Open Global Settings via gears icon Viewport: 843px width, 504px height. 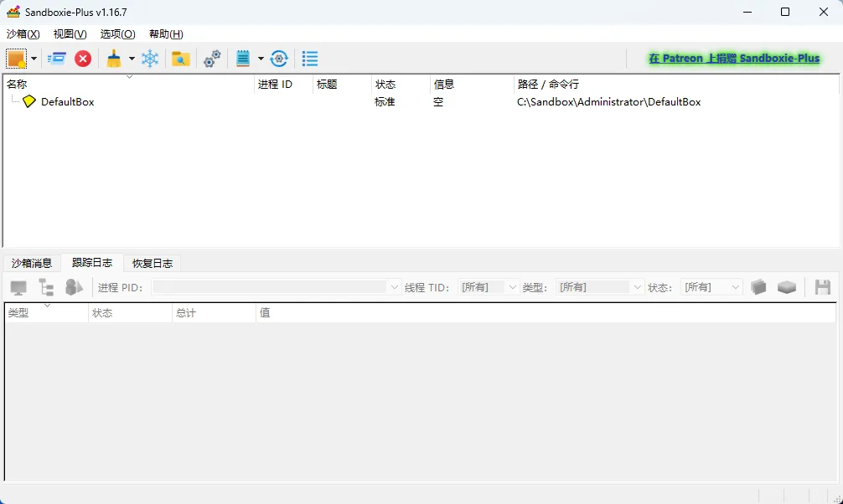tap(211, 59)
